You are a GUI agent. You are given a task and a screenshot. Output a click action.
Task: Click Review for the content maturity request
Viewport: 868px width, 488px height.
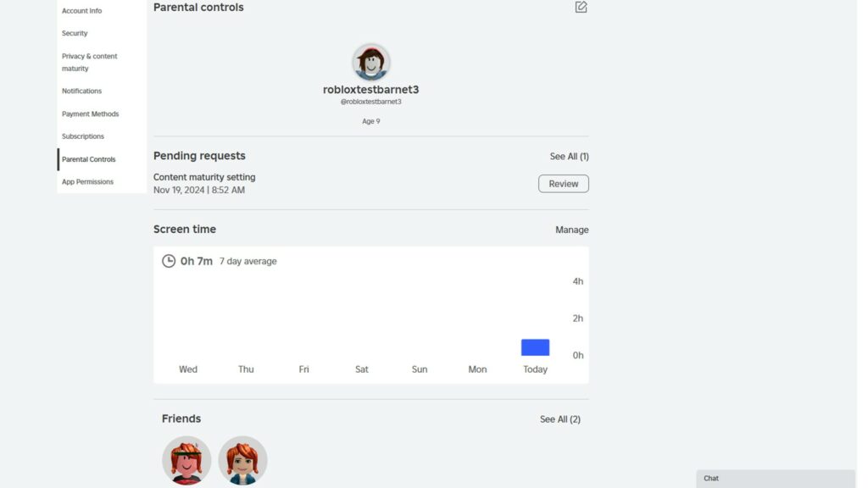pos(564,184)
